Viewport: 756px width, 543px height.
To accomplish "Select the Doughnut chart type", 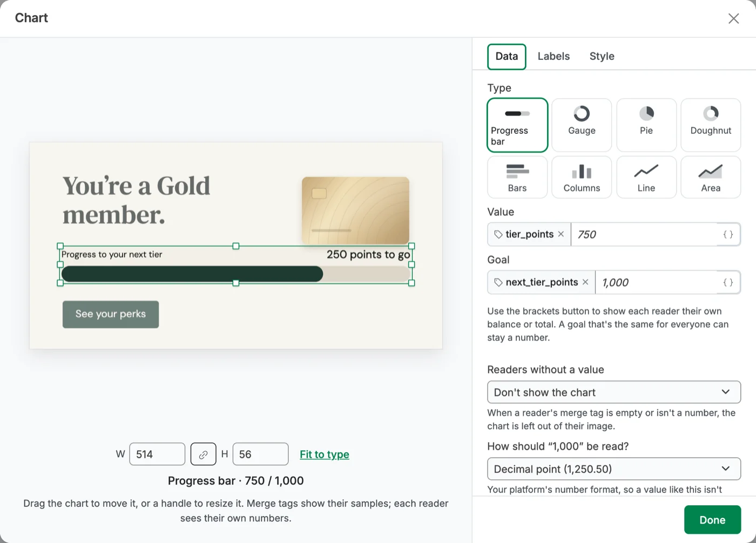I will pyautogui.click(x=711, y=125).
